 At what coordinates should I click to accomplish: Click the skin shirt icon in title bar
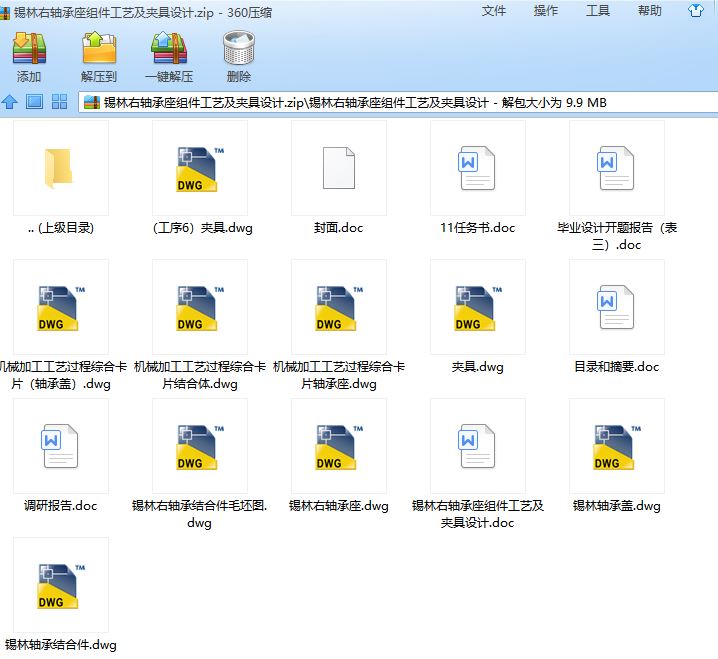tap(696, 11)
